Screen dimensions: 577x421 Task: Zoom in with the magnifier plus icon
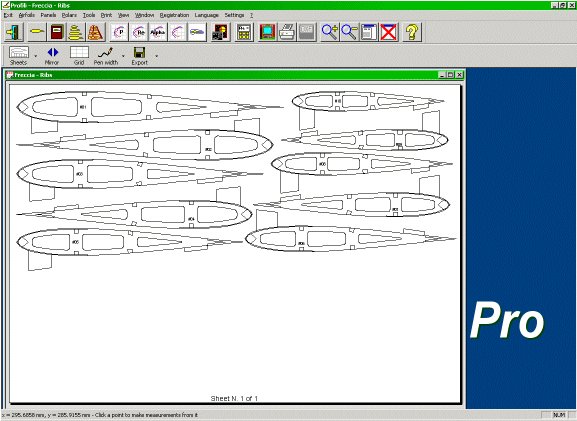[x=330, y=32]
